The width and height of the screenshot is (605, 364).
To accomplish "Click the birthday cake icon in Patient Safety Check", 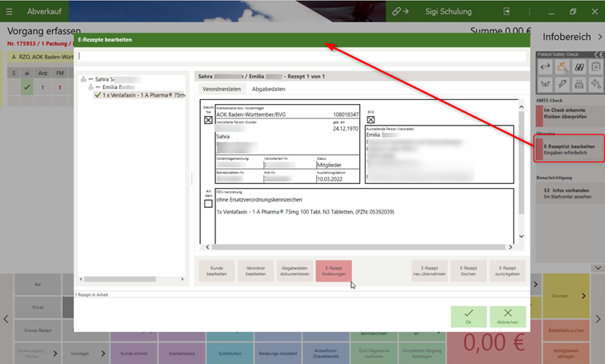I will [x=579, y=84].
